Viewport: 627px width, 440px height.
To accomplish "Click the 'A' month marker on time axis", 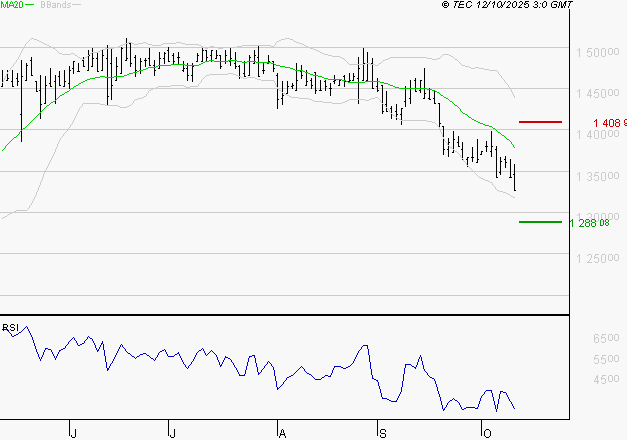I will pos(282,432).
